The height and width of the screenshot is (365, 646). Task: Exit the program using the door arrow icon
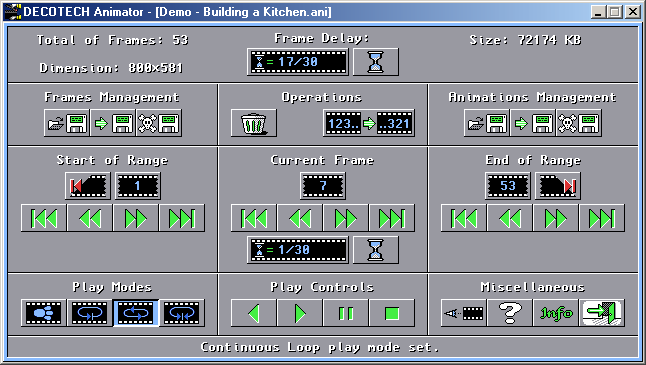pyautogui.click(x=602, y=313)
